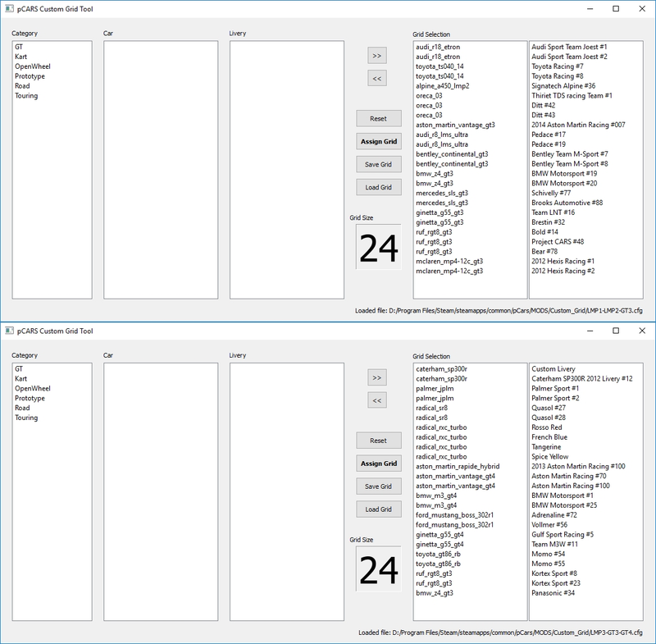Maximize the bottom pCARS window
656x644 pixels.
click(x=616, y=331)
